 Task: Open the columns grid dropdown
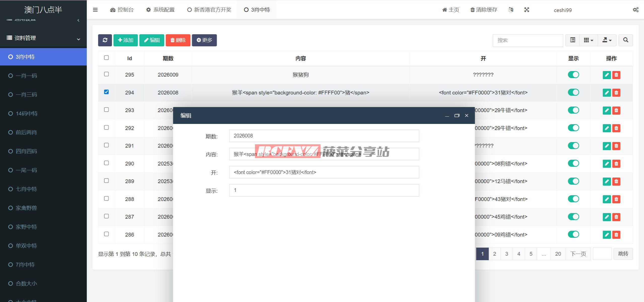(x=588, y=40)
